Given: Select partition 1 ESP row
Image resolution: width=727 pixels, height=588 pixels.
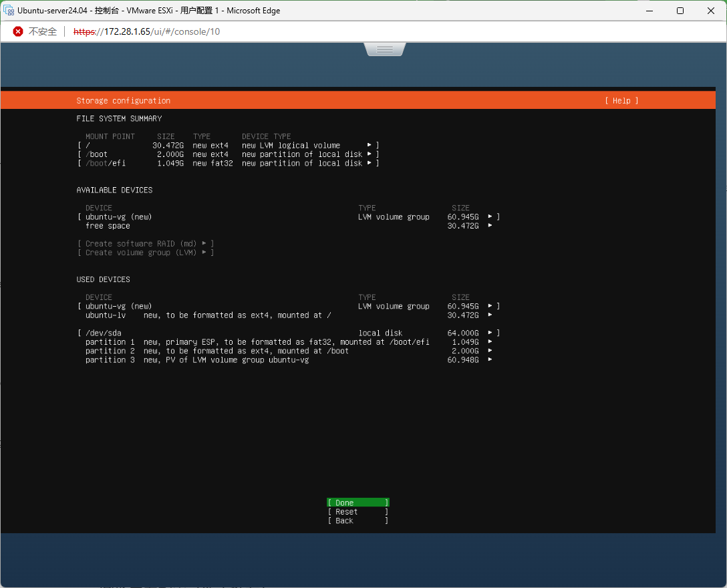Looking at the screenshot, I should [x=257, y=342].
